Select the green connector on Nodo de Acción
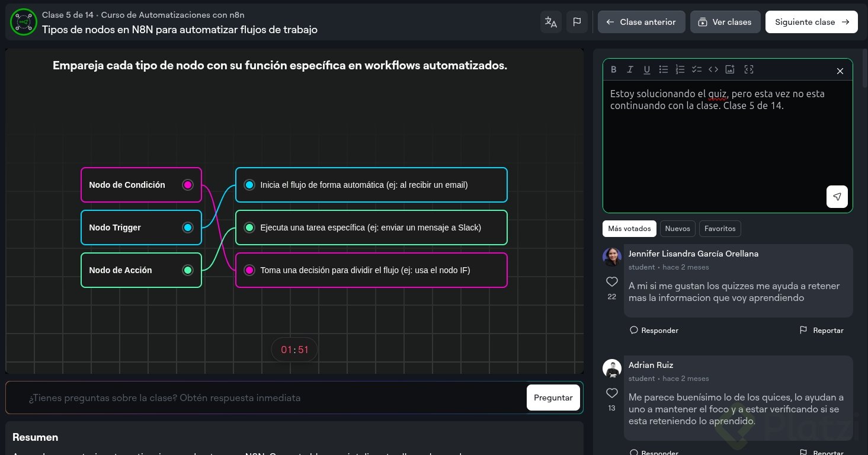Screen dimensions: 868x455 coord(188,270)
